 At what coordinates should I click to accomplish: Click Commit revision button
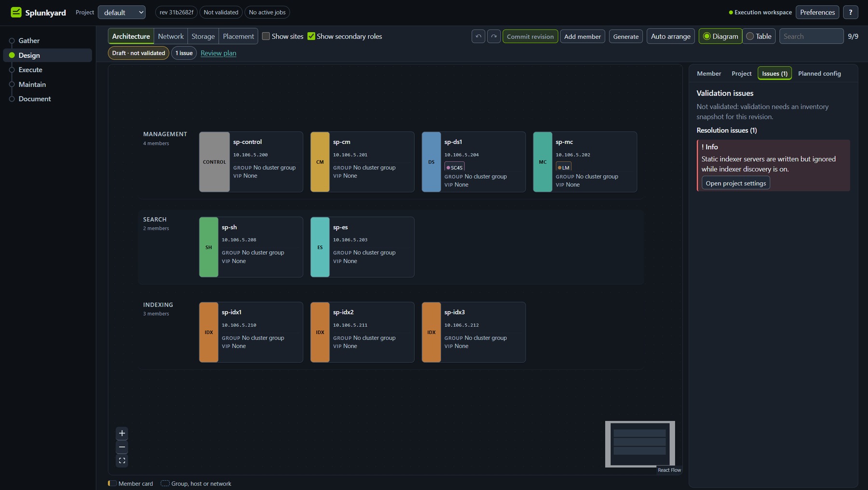tap(530, 36)
